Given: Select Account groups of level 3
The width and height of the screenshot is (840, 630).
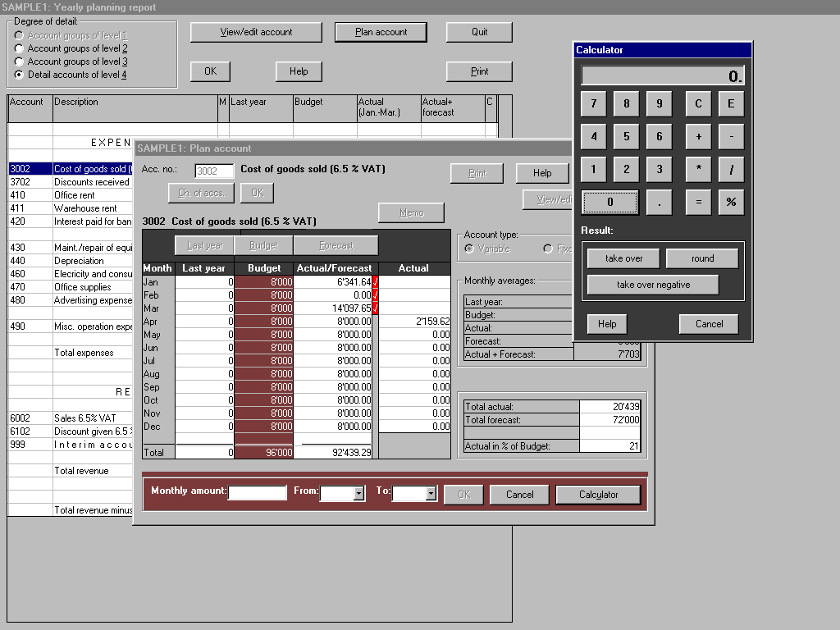Looking at the screenshot, I should pos(20,62).
